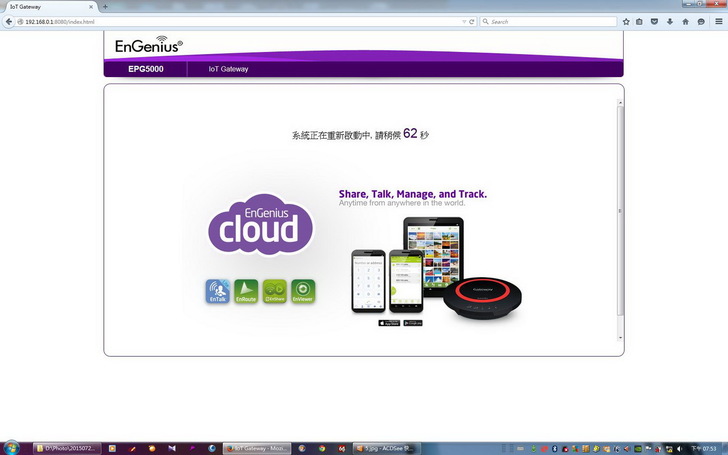This screenshot has height=455, width=728.
Task: Click the EnTalk app icon
Action: [217, 291]
